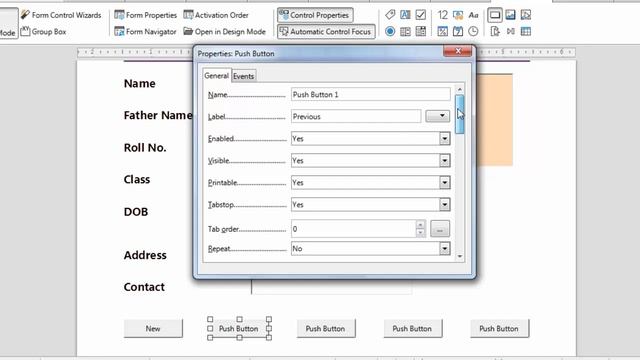Open the Activation Order dialog
The width and height of the screenshot is (640, 360).
click(x=216, y=15)
